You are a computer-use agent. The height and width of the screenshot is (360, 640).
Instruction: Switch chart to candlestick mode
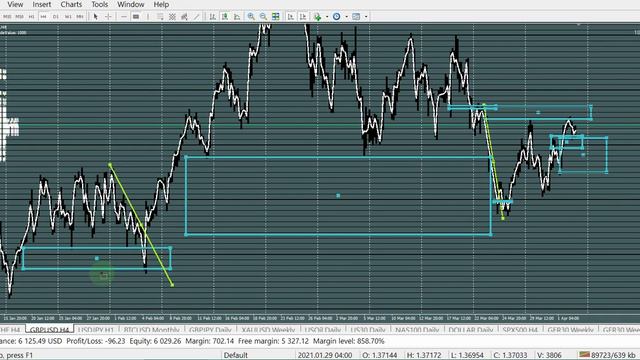click(224, 17)
